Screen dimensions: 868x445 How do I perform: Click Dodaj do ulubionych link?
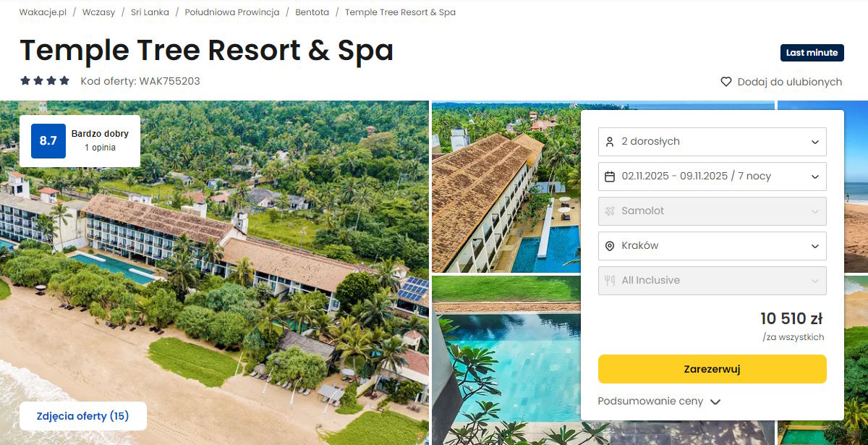(x=781, y=82)
